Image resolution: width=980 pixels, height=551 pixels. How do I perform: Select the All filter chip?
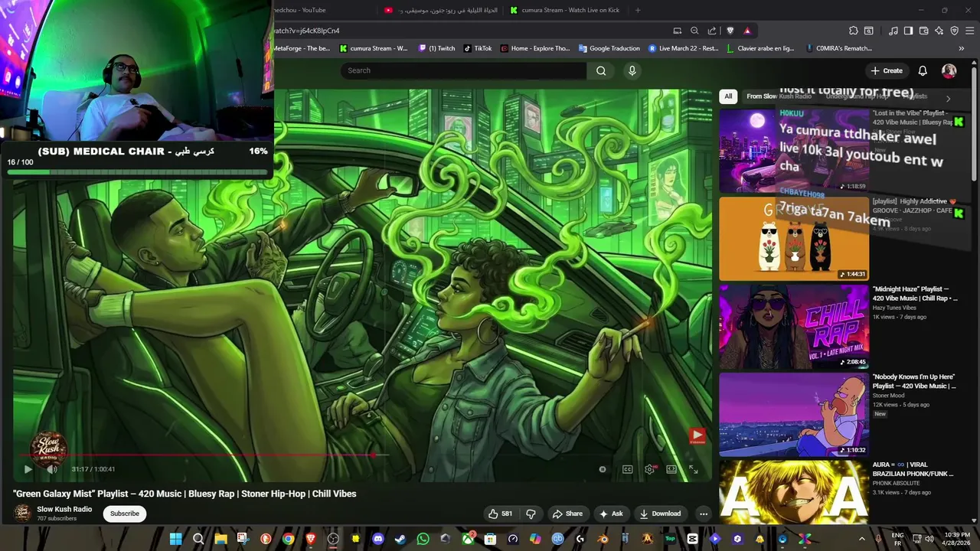point(728,96)
